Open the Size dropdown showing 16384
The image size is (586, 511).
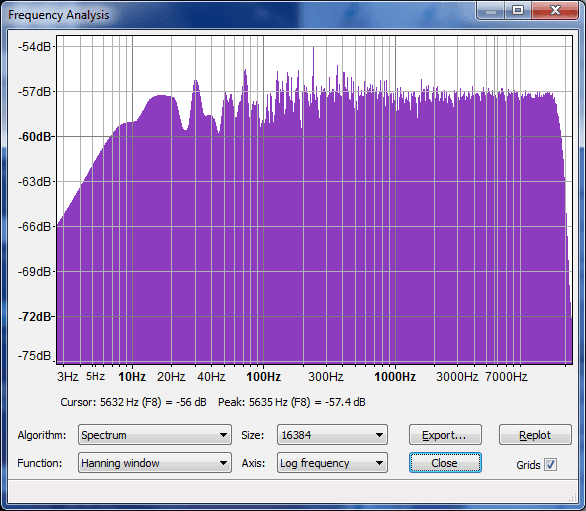[332, 435]
